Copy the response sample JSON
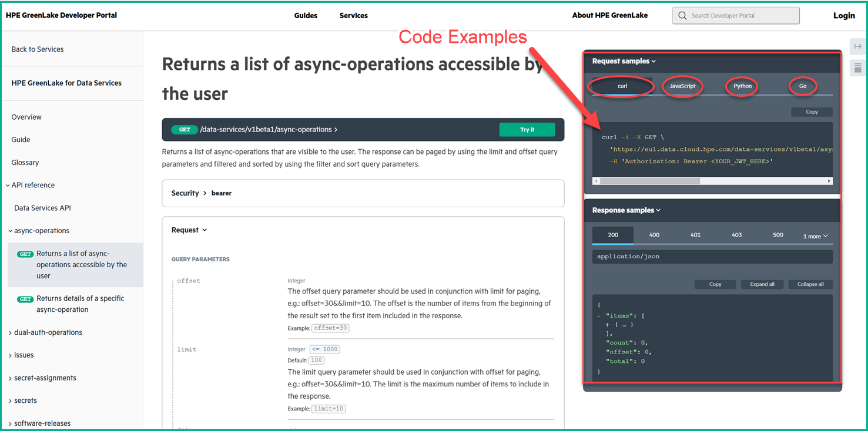This screenshot has width=868, height=431. [715, 284]
